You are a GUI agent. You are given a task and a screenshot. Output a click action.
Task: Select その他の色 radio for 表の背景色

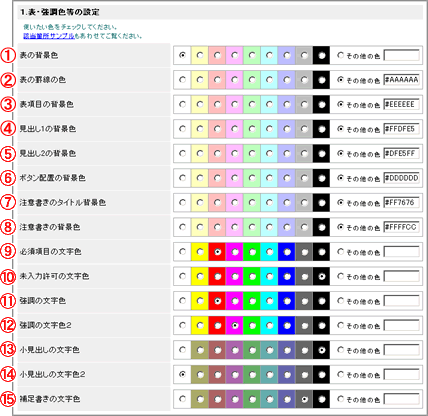point(340,55)
